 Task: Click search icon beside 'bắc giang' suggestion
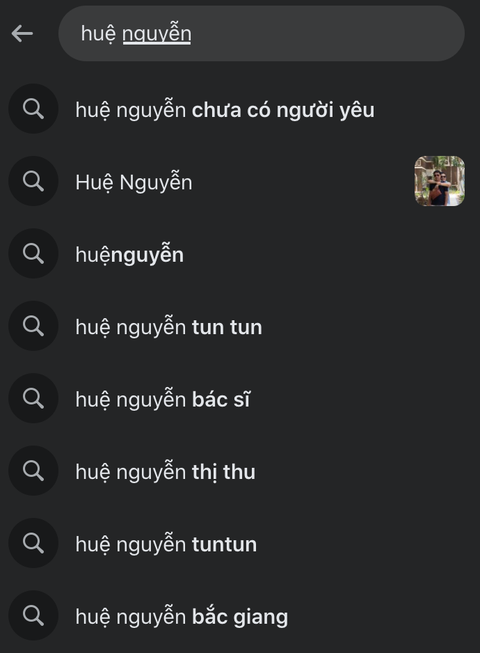(x=33, y=616)
